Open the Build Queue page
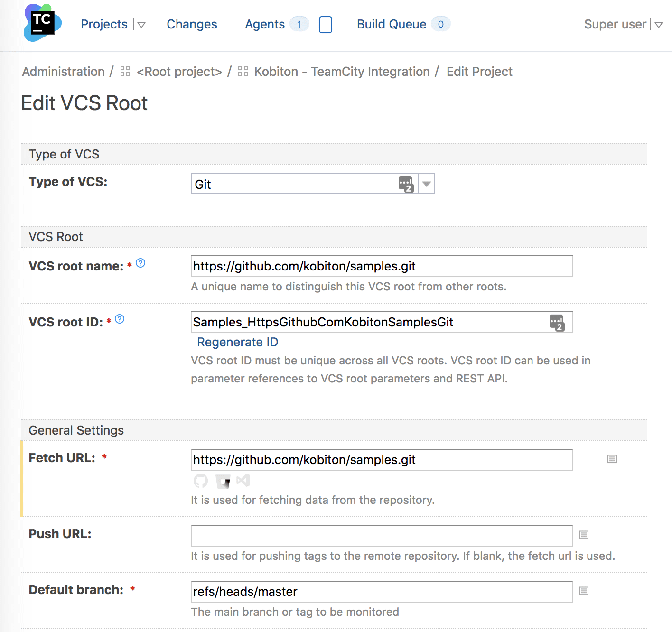 click(392, 24)
